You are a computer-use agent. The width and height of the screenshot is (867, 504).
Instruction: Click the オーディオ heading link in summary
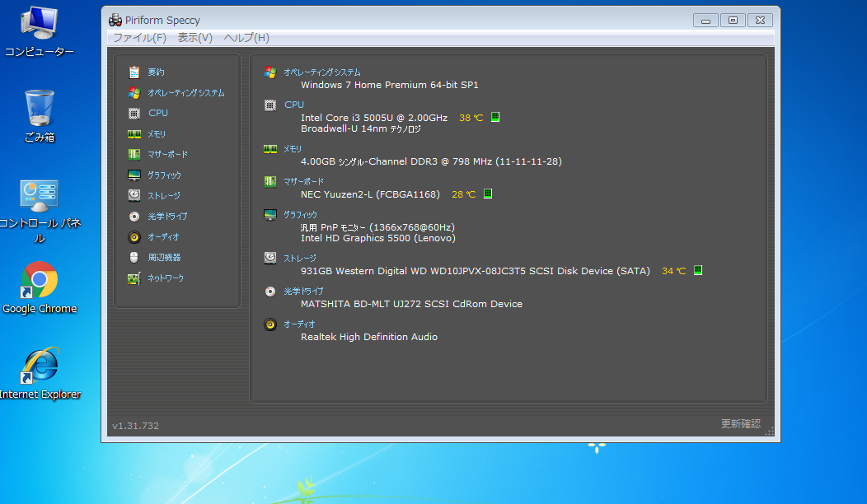[299, 324]
